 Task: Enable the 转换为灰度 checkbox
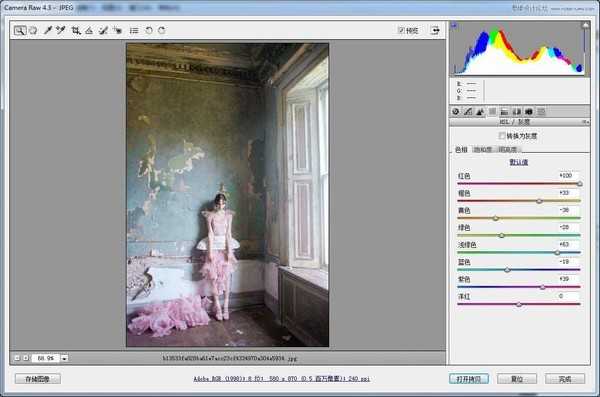click(502, 136)
